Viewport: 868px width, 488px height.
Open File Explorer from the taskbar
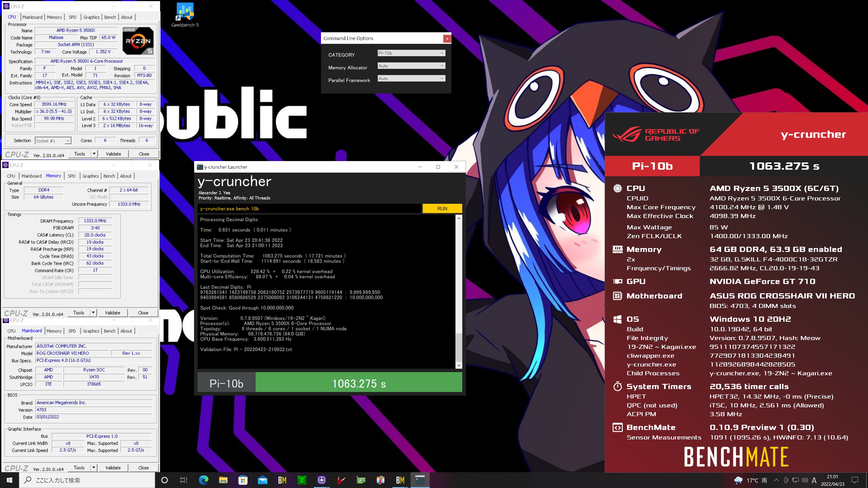coord(223,480)
